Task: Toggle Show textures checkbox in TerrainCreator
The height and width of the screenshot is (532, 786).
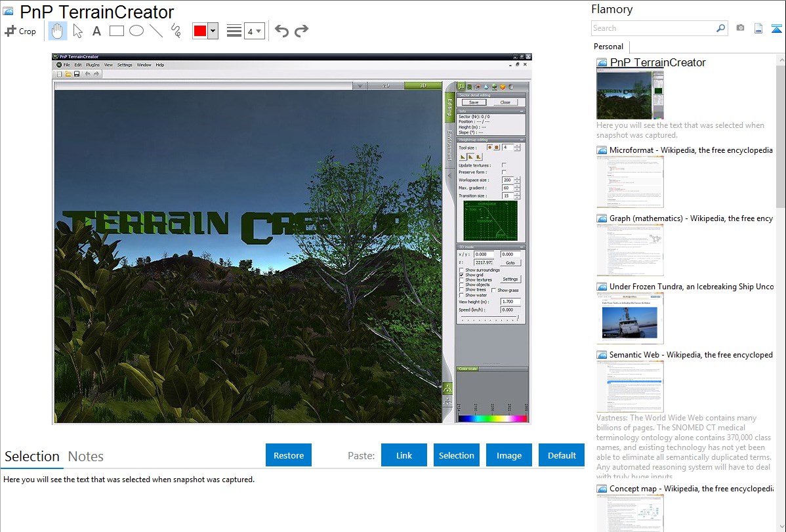Action: [461, 280]
